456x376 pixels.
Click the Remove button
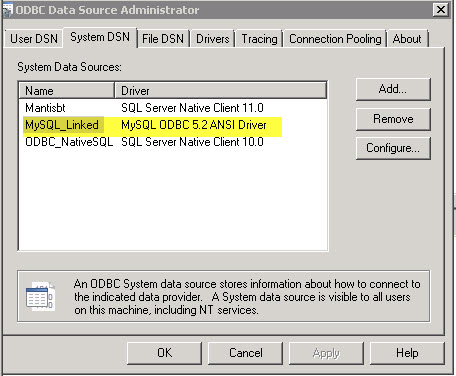coord(393,119)
